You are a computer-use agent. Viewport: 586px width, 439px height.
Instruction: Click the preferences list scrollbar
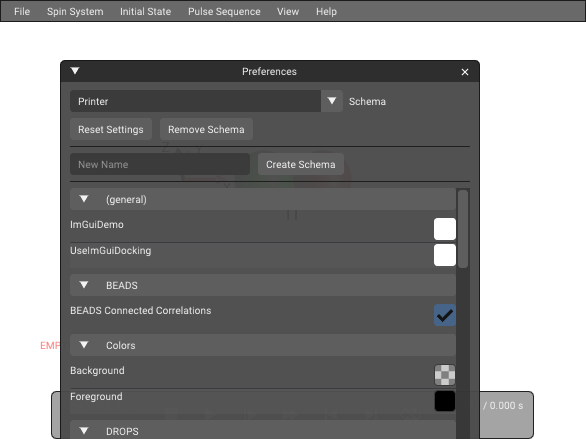(x=463, y=229)
